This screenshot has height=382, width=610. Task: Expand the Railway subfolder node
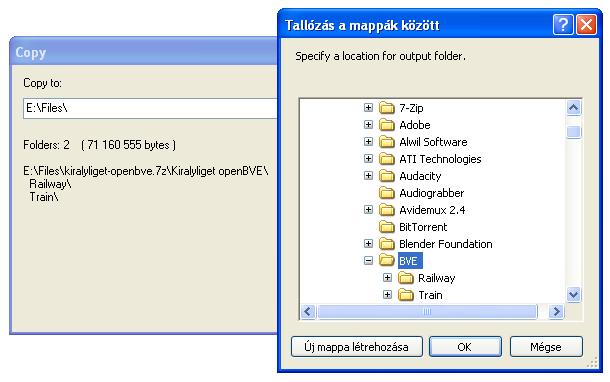point(387,277)
